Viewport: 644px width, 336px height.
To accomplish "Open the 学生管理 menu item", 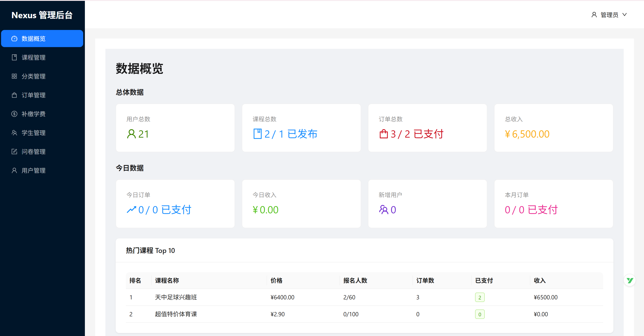I will pyautogui.click(x=34, y=133).
